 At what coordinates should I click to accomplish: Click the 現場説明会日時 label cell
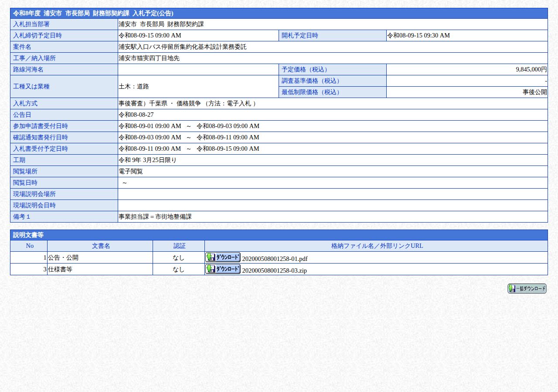(x=64, y=205)
